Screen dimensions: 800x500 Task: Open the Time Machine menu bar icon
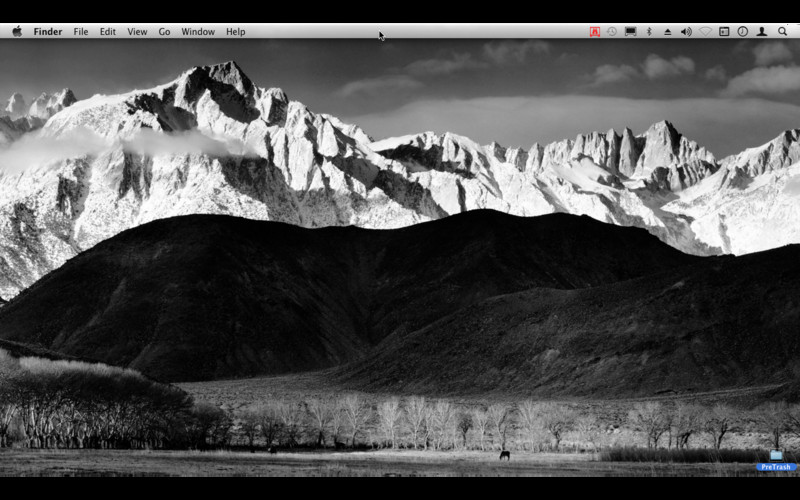612,32
